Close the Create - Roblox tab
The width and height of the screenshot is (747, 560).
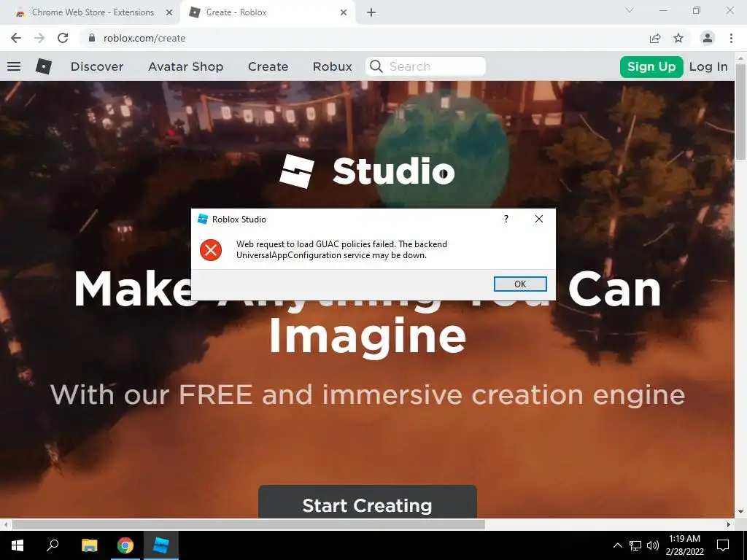click(344, 12)
